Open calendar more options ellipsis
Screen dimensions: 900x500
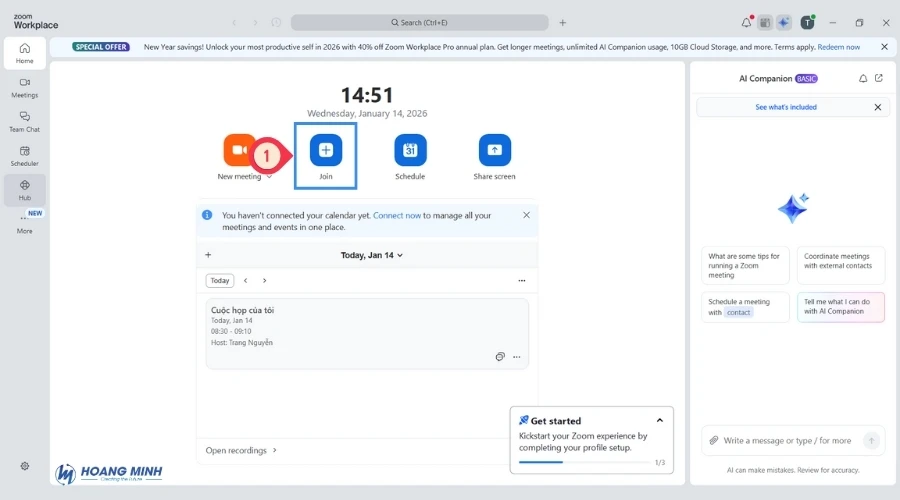tap(522, 281)
